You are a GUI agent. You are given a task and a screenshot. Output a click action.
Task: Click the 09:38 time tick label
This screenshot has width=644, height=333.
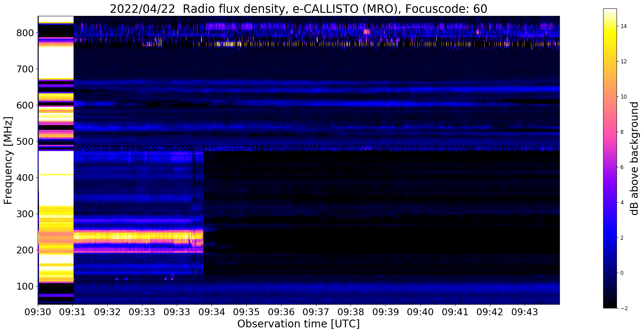351,312
